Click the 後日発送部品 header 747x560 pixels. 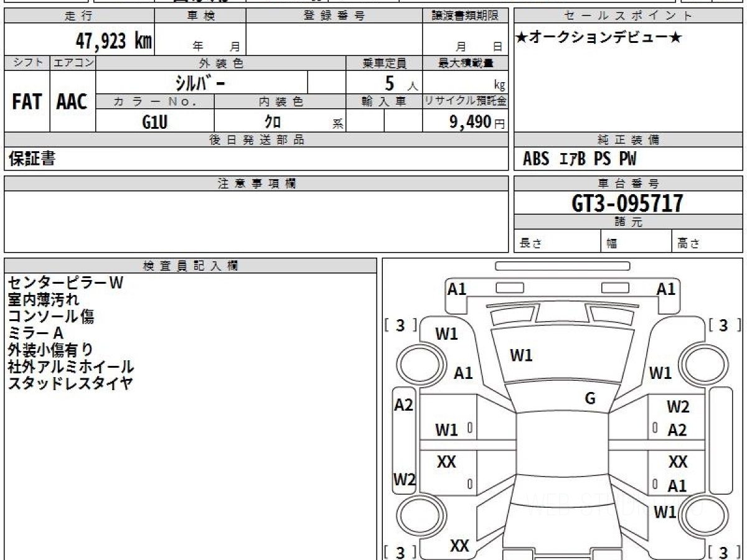(256, 140)
